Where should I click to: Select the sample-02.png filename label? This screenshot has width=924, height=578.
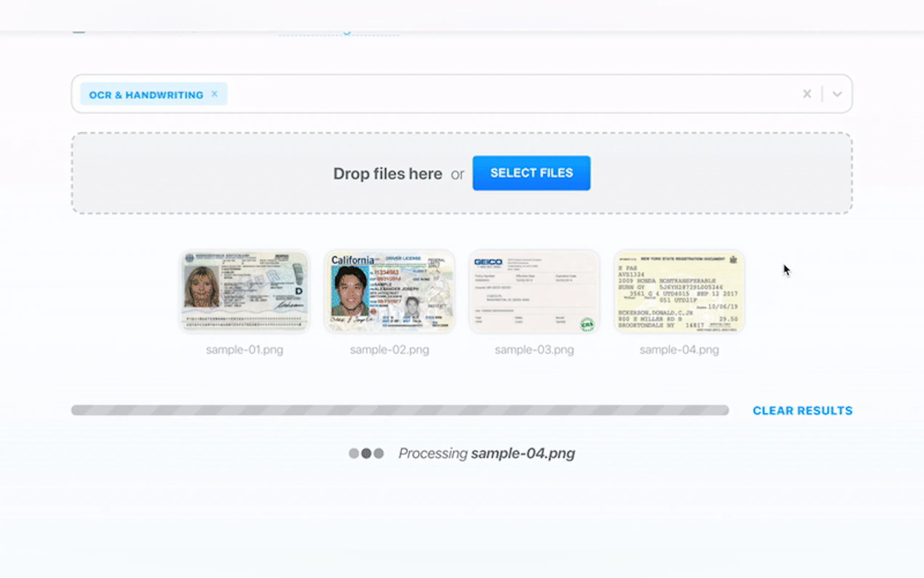[x=389, y=349]
